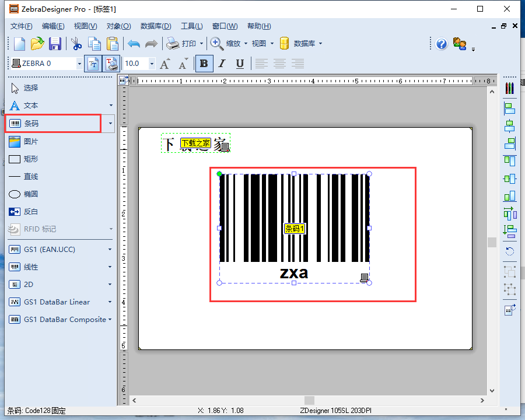Open the font size 10.0 dropdown
The image size is (525, 420).
pos(152,64)
